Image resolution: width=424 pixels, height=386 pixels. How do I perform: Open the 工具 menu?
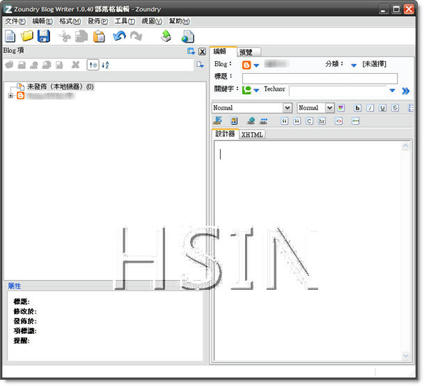tap(125, 21)
